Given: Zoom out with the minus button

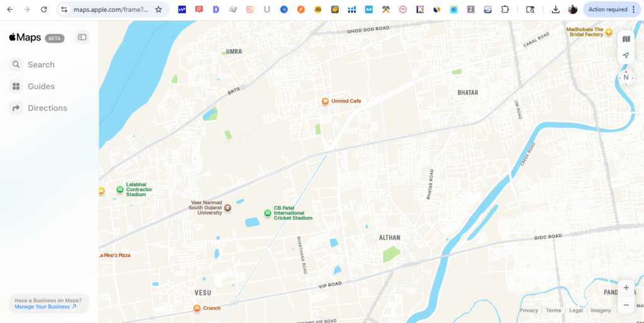Looking at the screenshot, I should 626,305.
